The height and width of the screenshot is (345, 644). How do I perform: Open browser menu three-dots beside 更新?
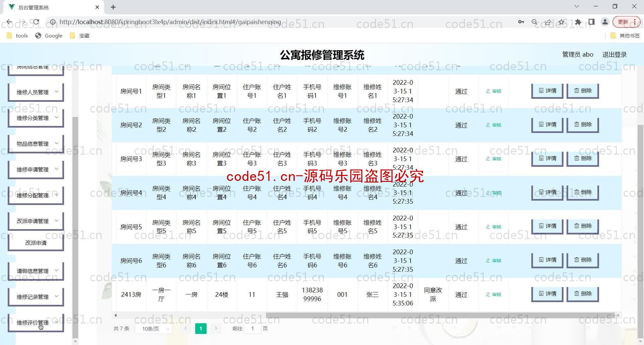coord(635,22)
